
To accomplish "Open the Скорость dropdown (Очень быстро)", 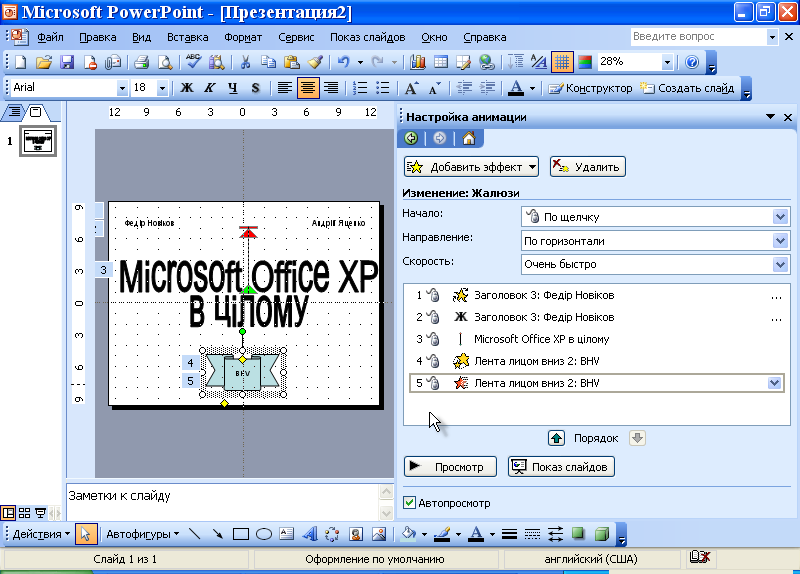I will [780, 264].
